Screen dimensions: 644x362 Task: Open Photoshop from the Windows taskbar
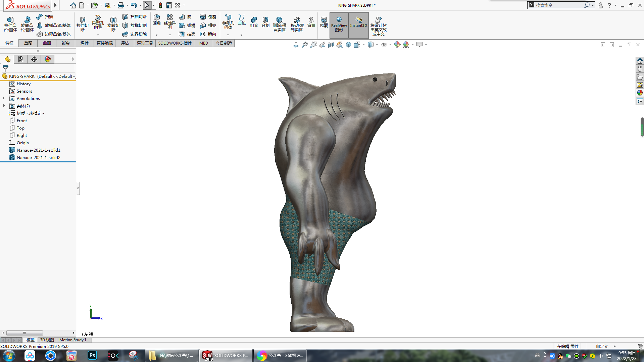[x=92, y=355]
